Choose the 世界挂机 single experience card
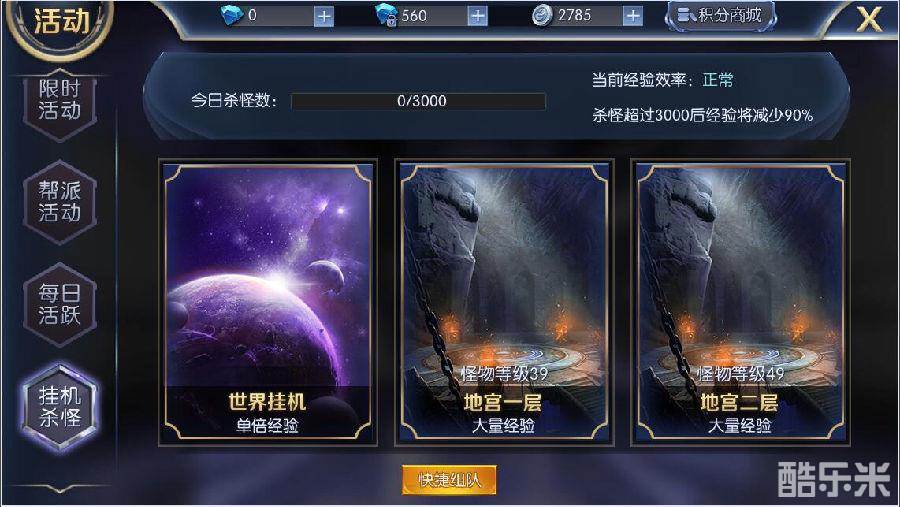 267,303
